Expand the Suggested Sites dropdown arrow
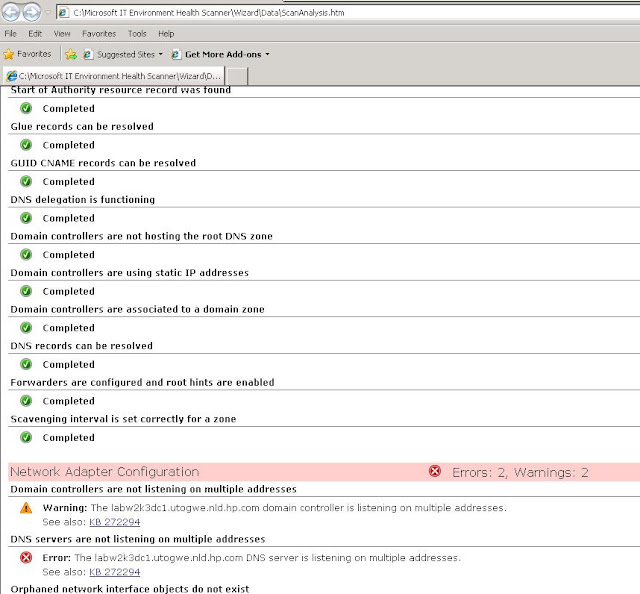The width and height of the screenshot is (640, 594). coord(160,54)
